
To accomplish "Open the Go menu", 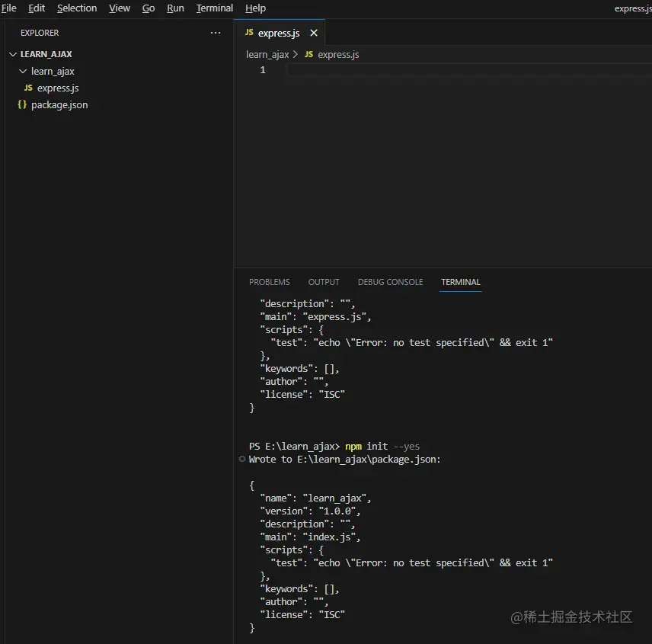I will (x=149, y=8).
